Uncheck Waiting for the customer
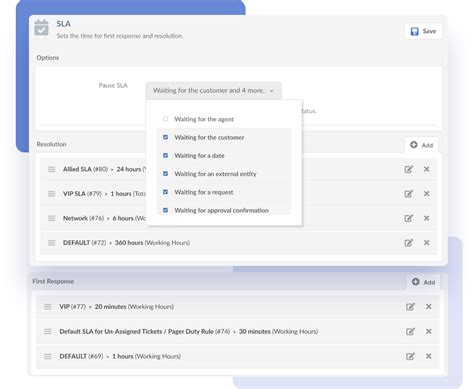The image size is (474, 389). pos(165,137)
